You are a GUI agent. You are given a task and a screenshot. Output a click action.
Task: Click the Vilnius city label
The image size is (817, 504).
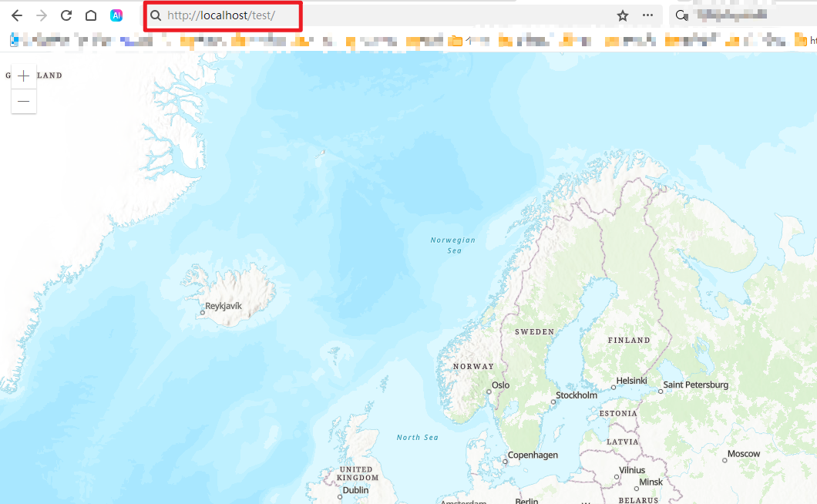(x=632, y=470)
